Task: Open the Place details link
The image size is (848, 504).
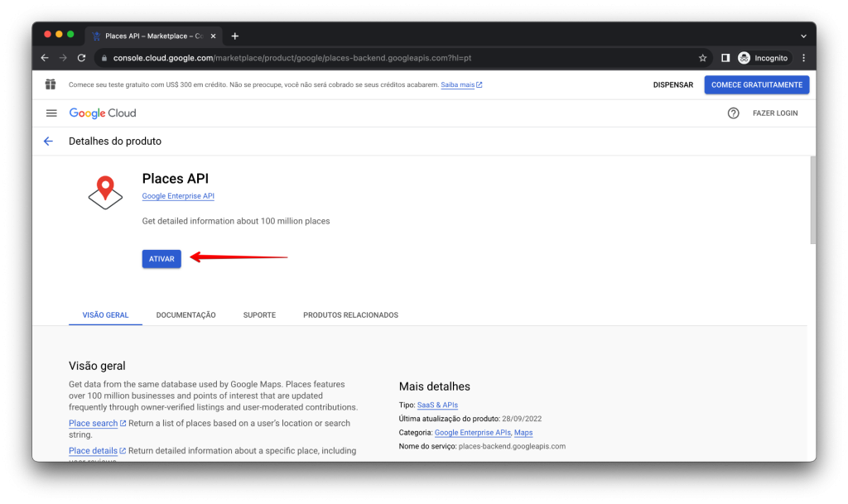Action: click(93, 450)
